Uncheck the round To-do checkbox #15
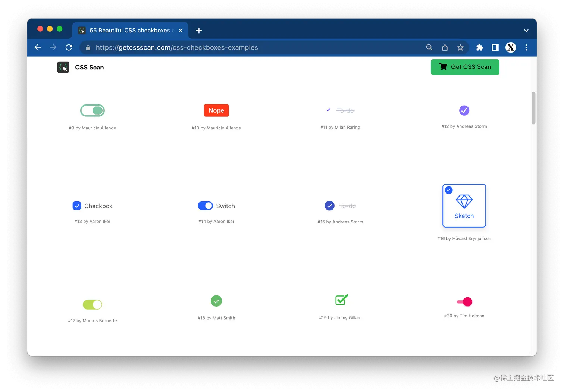 [x=329, y=206]
